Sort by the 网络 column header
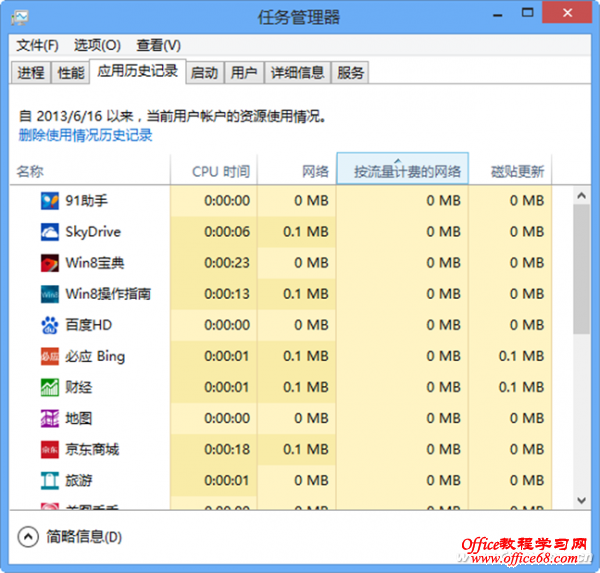Viewport: 600px width, 573px height. click(297, 171)
